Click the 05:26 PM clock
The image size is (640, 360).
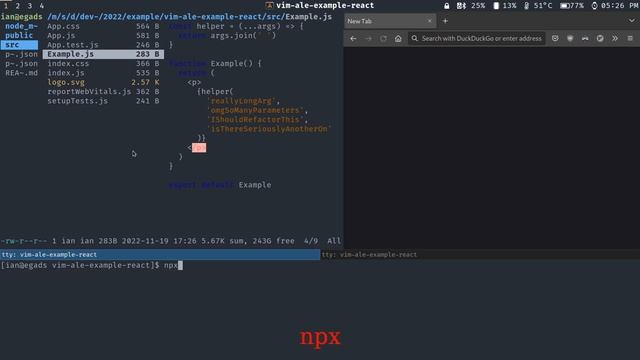click(x=615, y=6)
